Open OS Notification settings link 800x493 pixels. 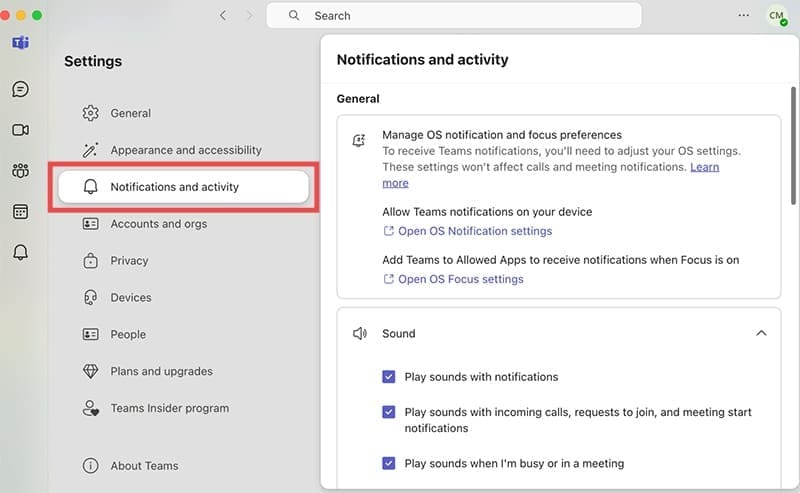(468, 231)
